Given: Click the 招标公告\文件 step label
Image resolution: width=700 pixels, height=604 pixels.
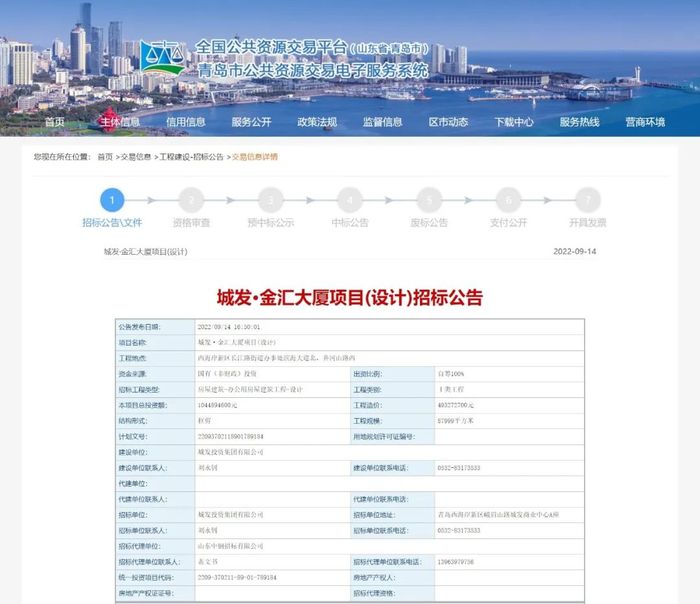Looking at the screenshot, I should [x=112, y=222].
